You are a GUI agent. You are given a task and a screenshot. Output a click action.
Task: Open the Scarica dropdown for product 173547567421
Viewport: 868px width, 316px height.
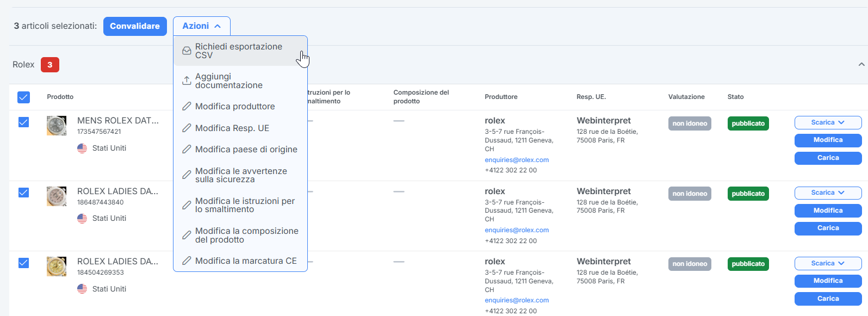tap(828, 123)
